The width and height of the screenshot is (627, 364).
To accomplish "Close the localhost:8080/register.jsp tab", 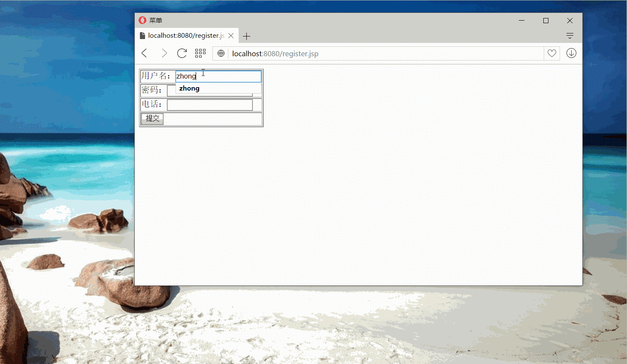I will [x=231, y=36].
